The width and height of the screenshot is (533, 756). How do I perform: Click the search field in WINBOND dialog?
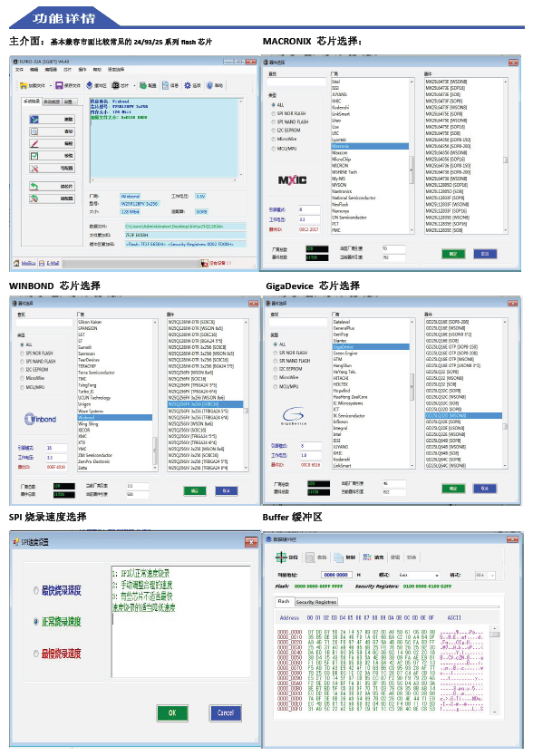point(44,322)
